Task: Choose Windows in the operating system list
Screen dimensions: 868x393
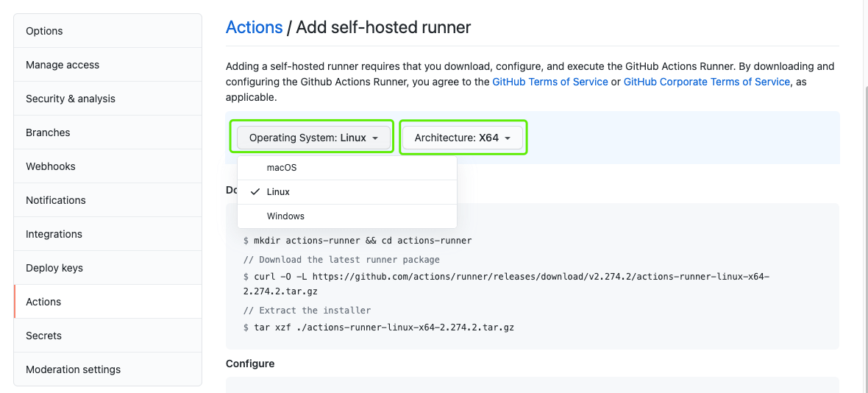Action: [347, 216]
